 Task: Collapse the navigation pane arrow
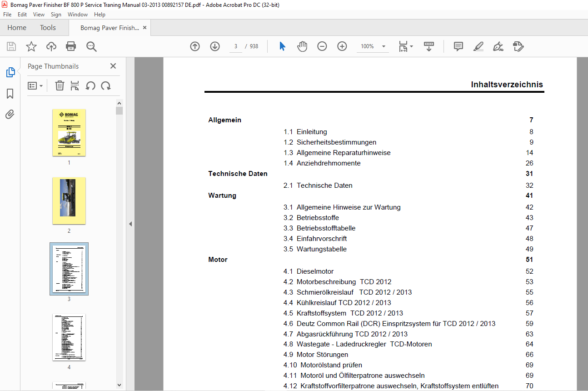click(x=130, y=224)
